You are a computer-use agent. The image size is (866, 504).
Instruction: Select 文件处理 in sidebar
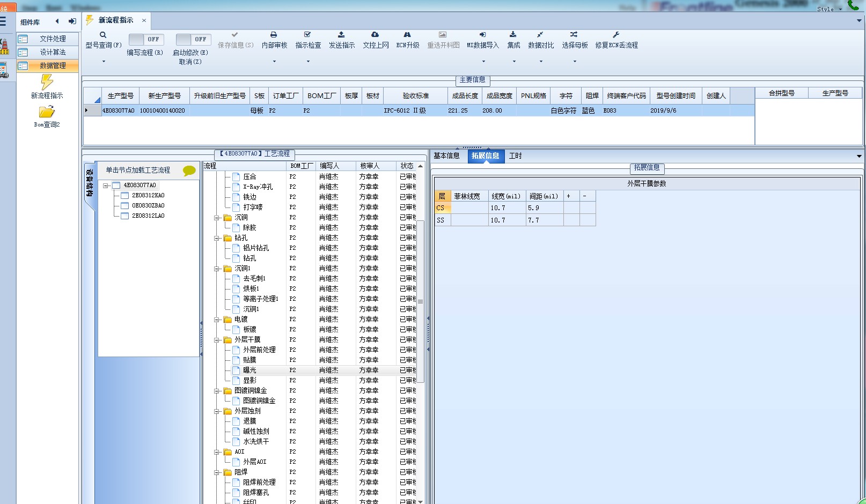[x=48, y=39]
